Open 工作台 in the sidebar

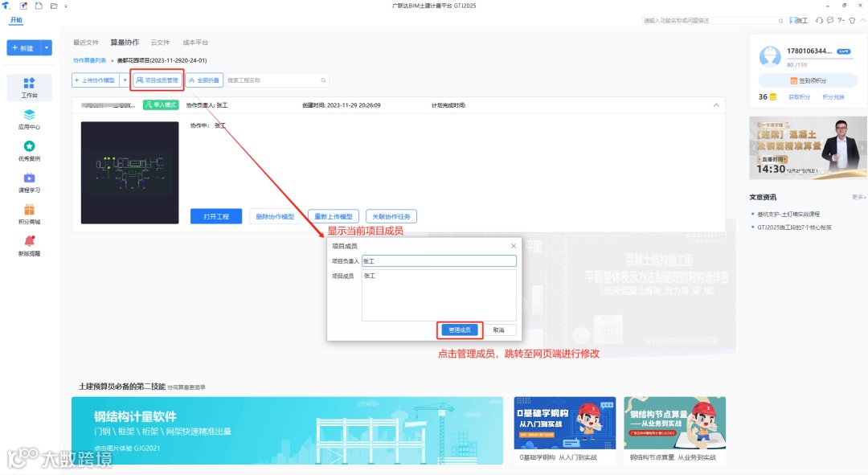coord(30,88)
